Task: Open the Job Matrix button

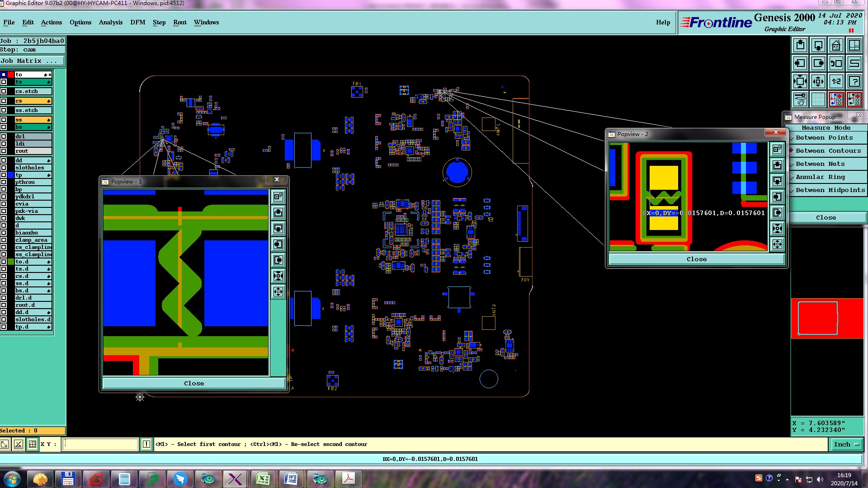Action: point(32,61)
